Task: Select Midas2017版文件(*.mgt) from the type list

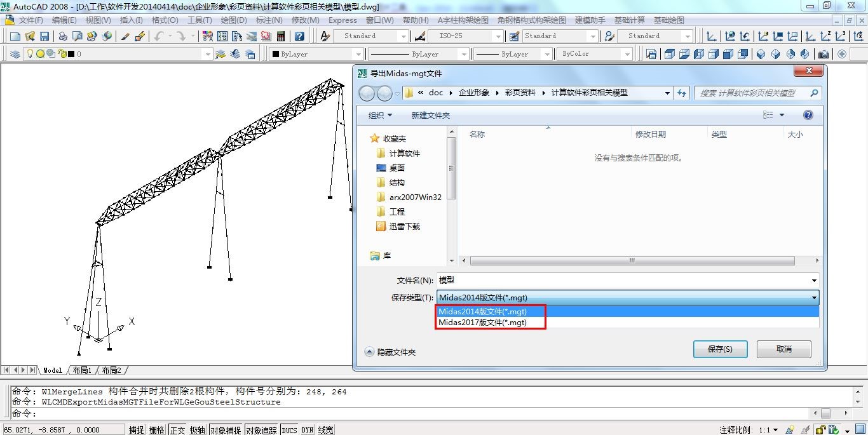Action: 482,323
